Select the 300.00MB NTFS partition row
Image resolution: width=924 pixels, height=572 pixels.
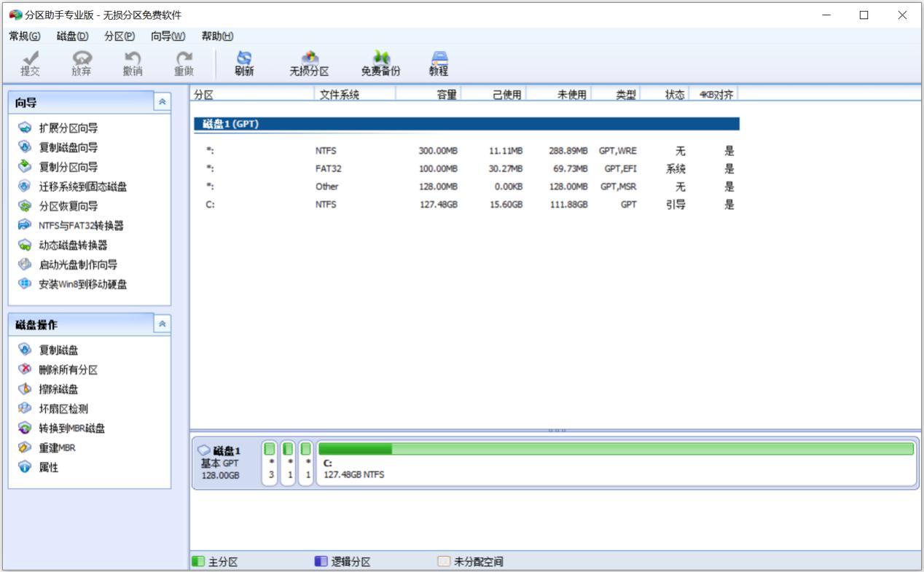coord(467,151)
